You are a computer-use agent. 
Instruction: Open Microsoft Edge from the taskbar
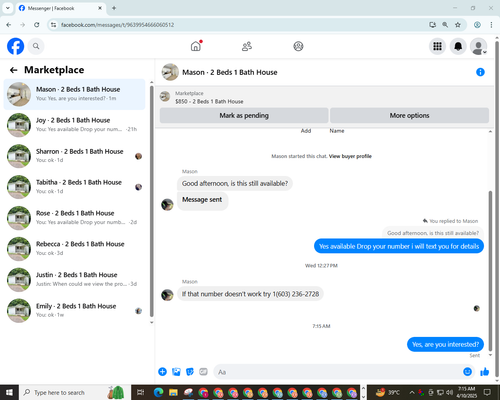pos(158,392)
